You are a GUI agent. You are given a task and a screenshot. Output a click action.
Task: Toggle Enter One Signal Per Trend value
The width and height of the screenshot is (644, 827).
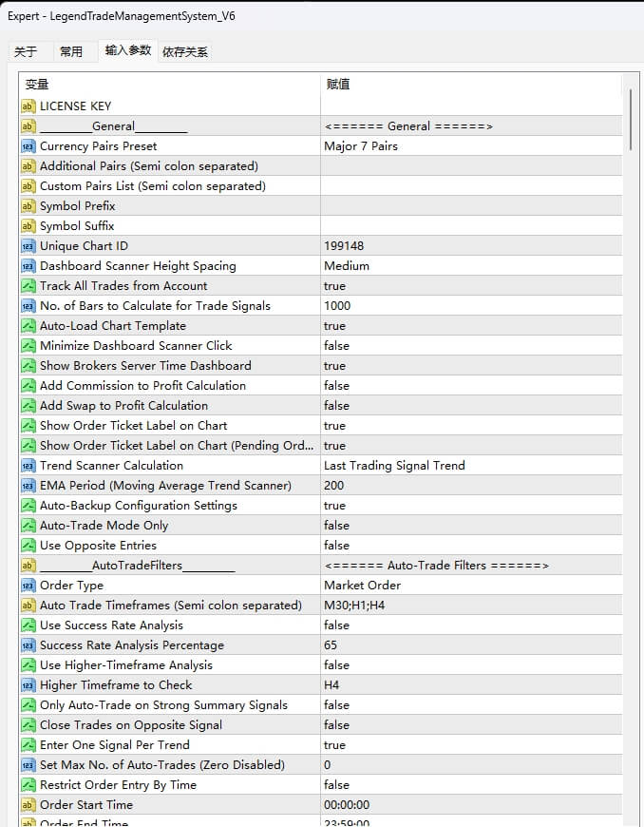[471, 745]
